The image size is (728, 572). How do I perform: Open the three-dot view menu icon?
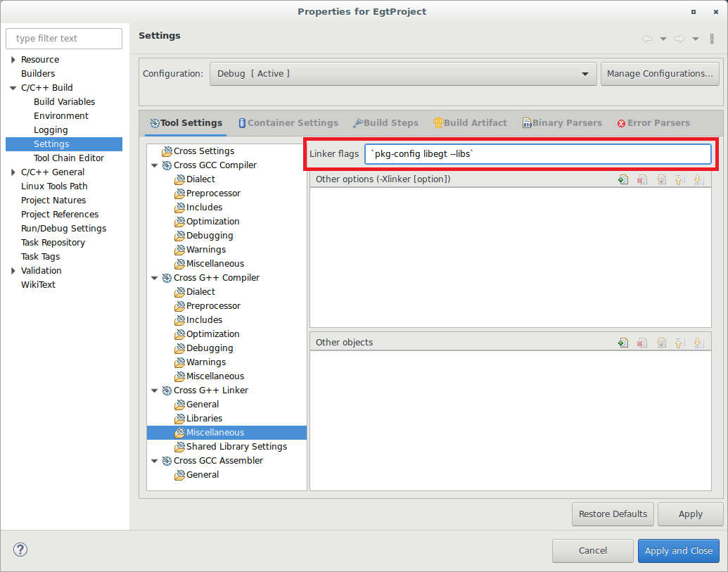click(x=712, y=39)
